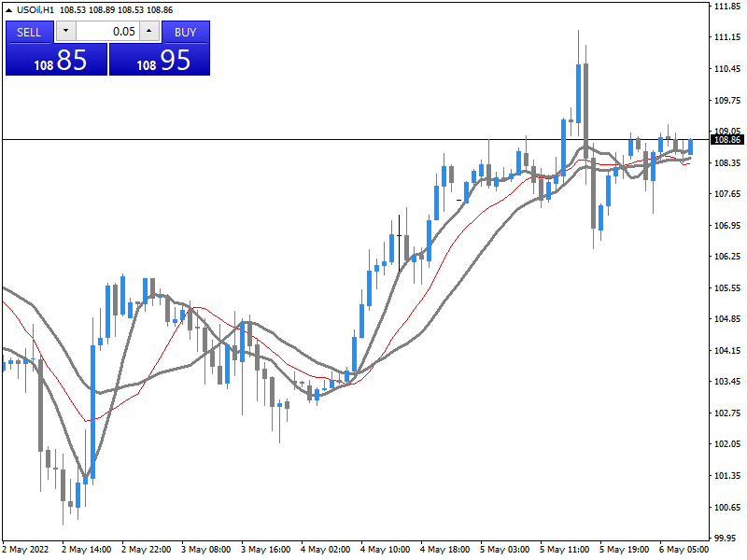The height and width of the screenshot is (560, 747).
Task: Click the 6 May 05:00 time label
Action: (x=684, y=549)
